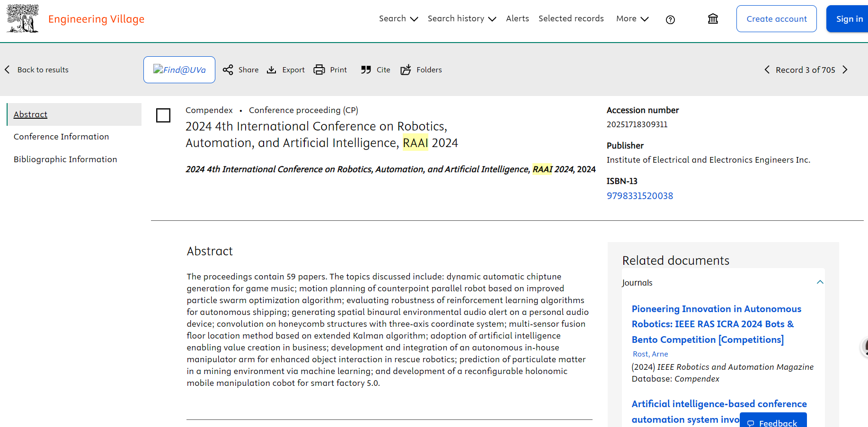
Task: Open Alerts in top navigation
Action: [517, 18]
